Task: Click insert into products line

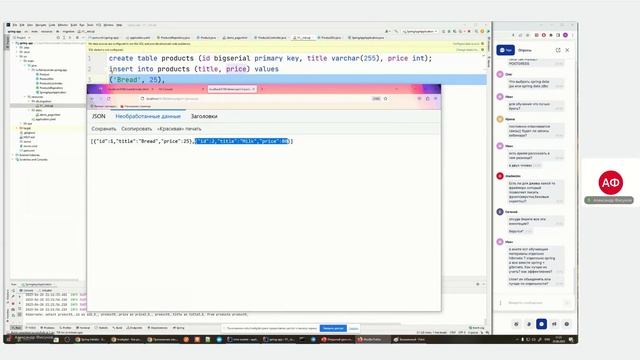Action: point(193,69)
